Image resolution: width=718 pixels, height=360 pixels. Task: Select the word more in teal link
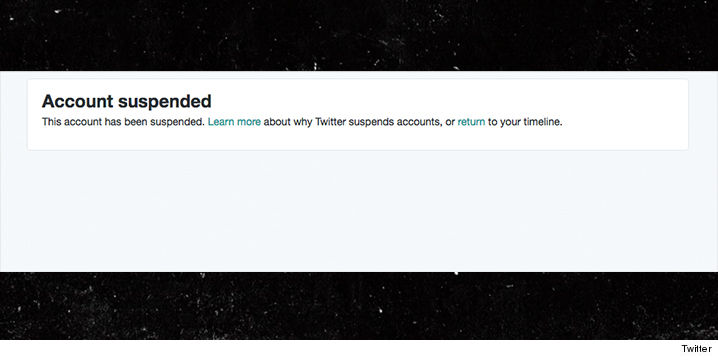click(x=249, y=122)
